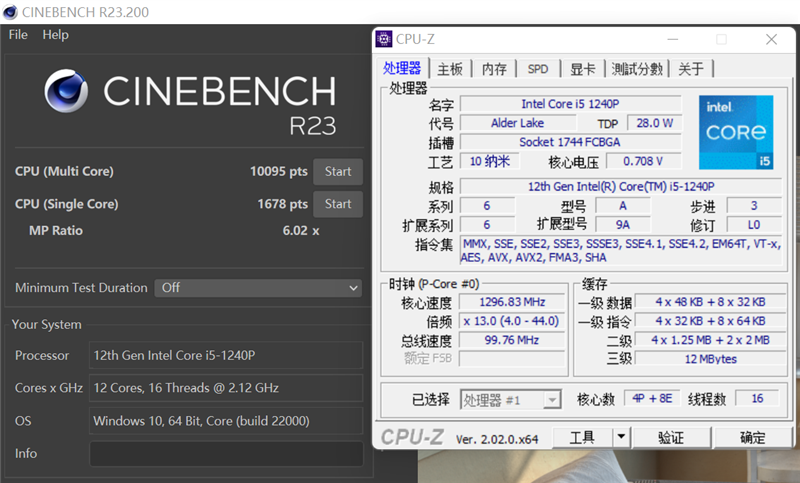Click the 代号 value Alder Lake
Image resolution: width=800 pixels, height=483 pixels.
pyautogui.click(x=517, y=123)
